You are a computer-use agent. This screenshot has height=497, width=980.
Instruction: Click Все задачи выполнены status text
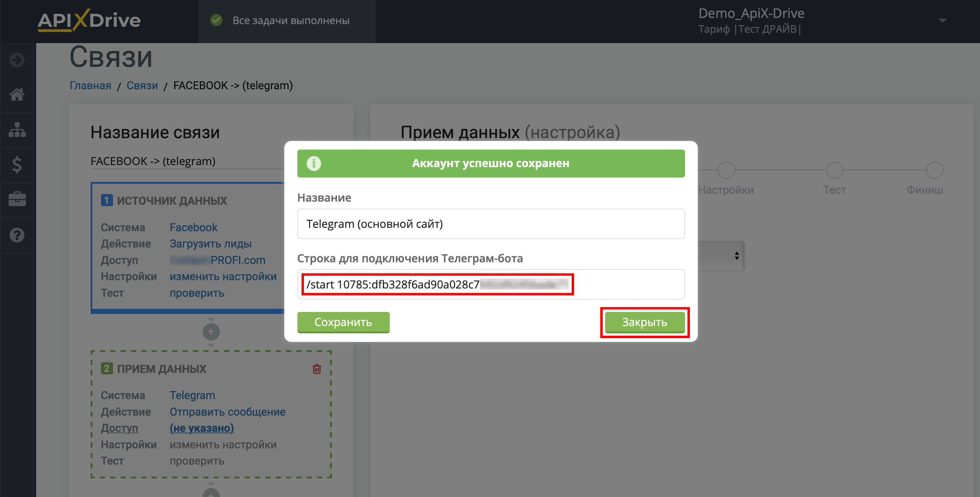(x=291, y=21)
